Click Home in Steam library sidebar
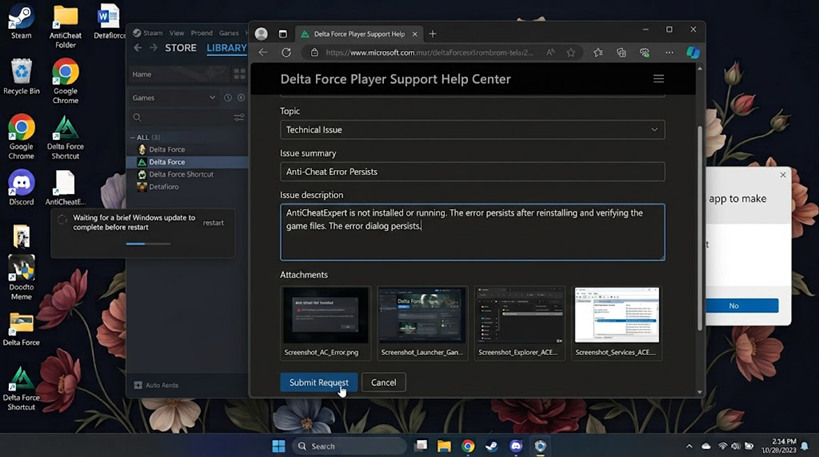 142,74
